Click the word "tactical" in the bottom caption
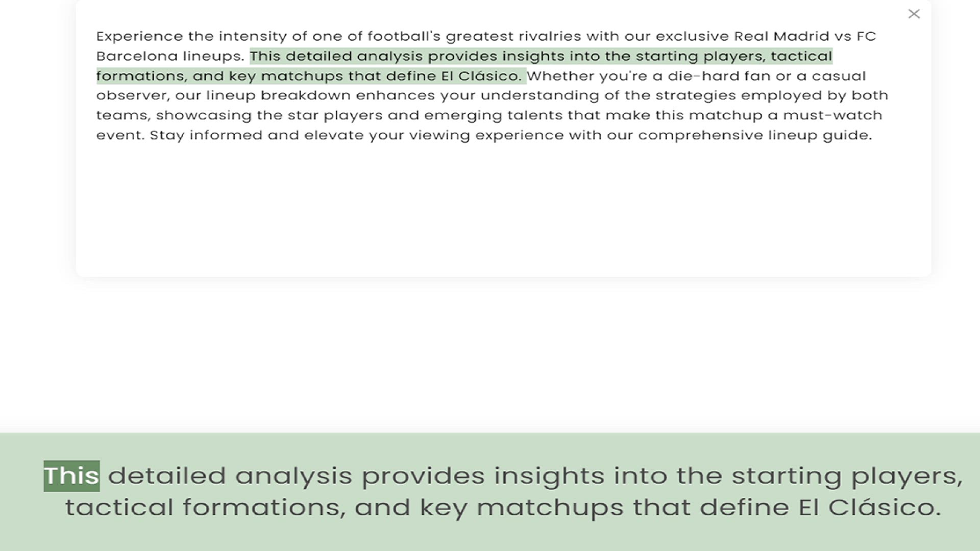980x551 pixels. point(119,508)
